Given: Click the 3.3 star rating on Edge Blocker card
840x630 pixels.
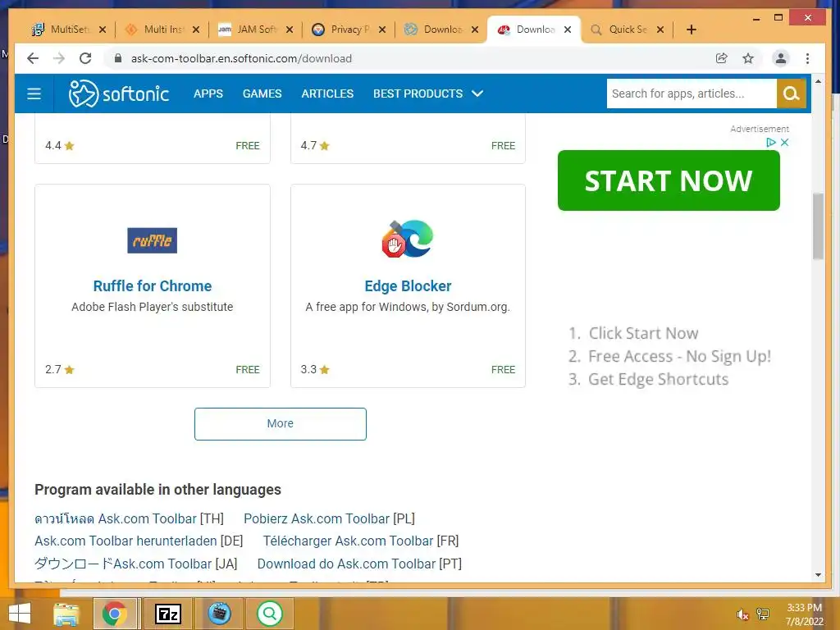Looking at the screenshot, I should pos(315,370).
